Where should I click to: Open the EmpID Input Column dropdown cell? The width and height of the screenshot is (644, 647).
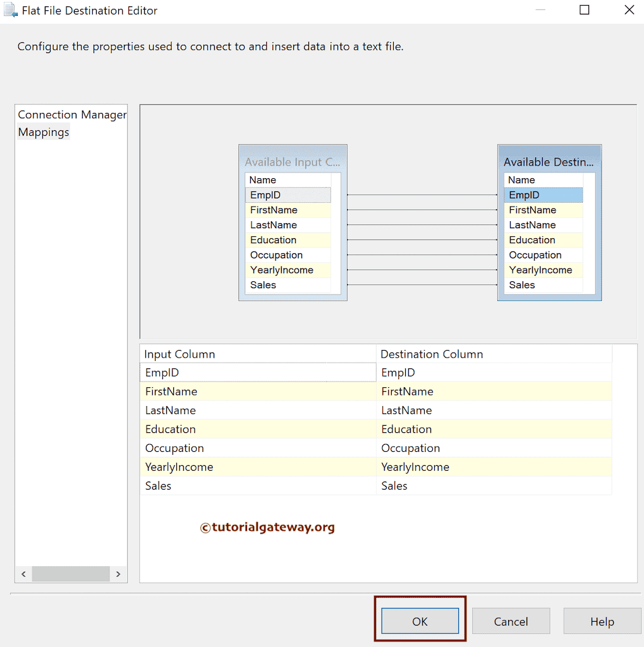[257, 373]
